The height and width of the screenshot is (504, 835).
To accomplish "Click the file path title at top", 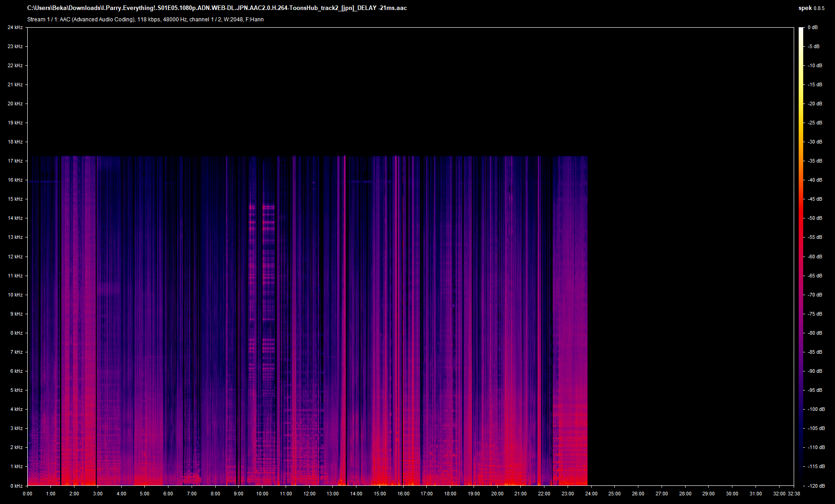I will (217, 8).
